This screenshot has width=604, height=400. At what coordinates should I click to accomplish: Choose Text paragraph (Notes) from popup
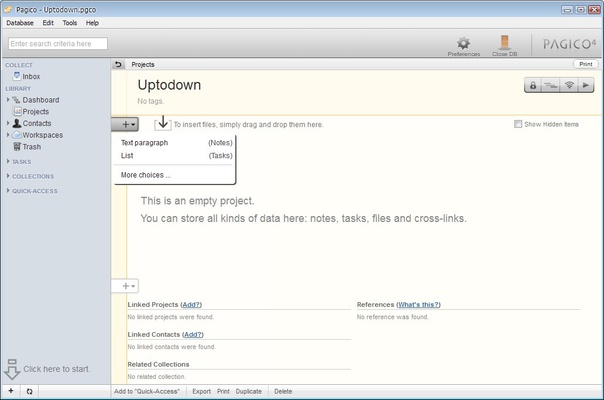pos(176,143)
